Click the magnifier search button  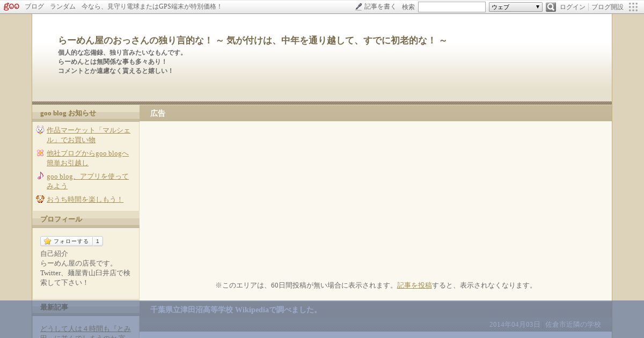click(x=551, y=7)
